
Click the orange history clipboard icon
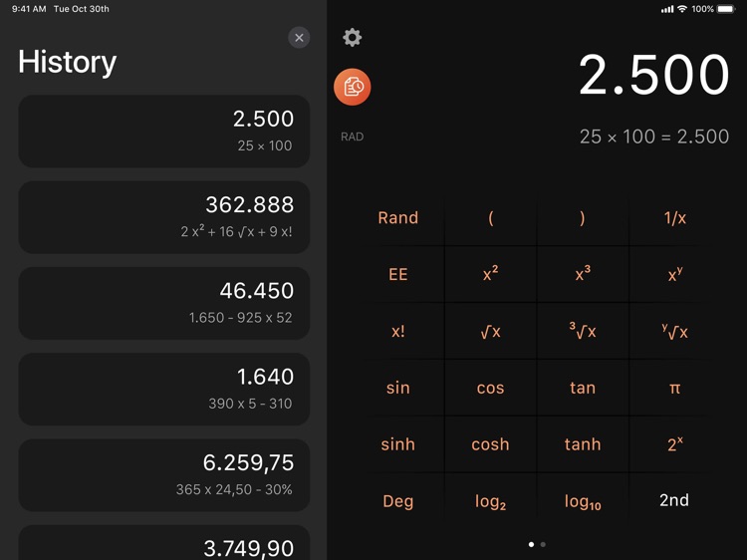(353, 88)
